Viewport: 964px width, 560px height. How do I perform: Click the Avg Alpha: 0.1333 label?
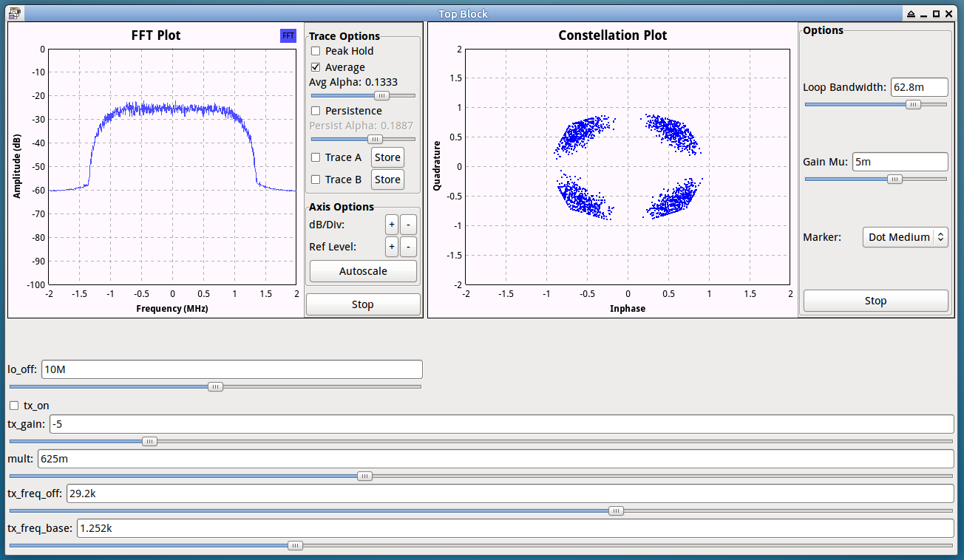tap(353, 82)
